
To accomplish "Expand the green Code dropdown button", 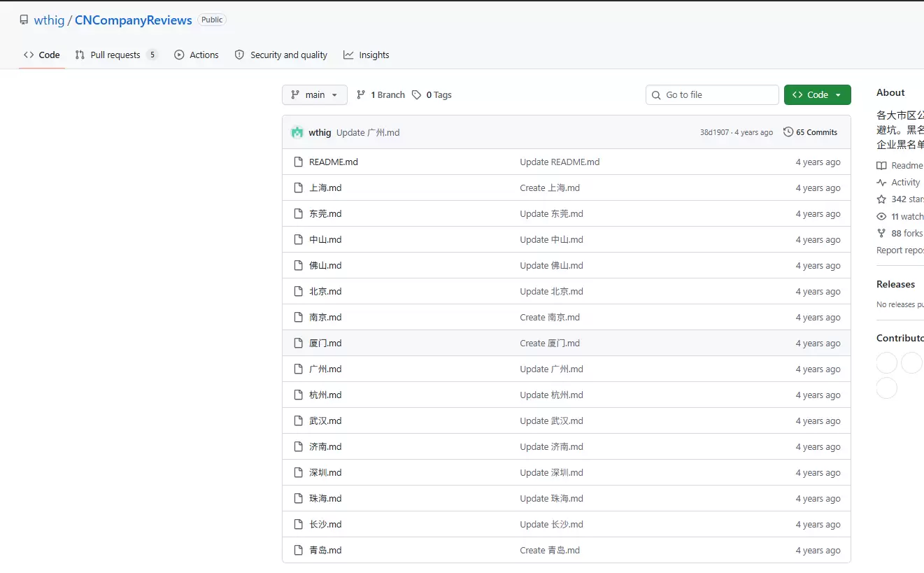I will pos(818,95).
